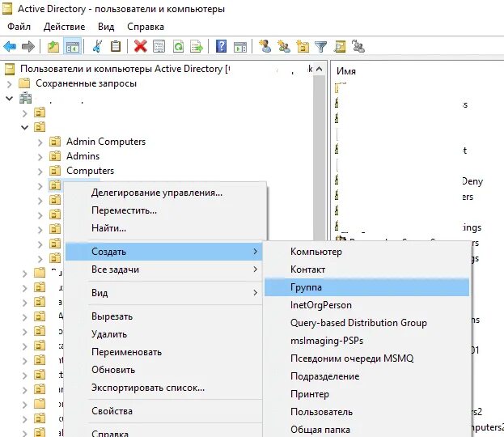
Task: Choose Переместить… from context menu
Action: 166,210
